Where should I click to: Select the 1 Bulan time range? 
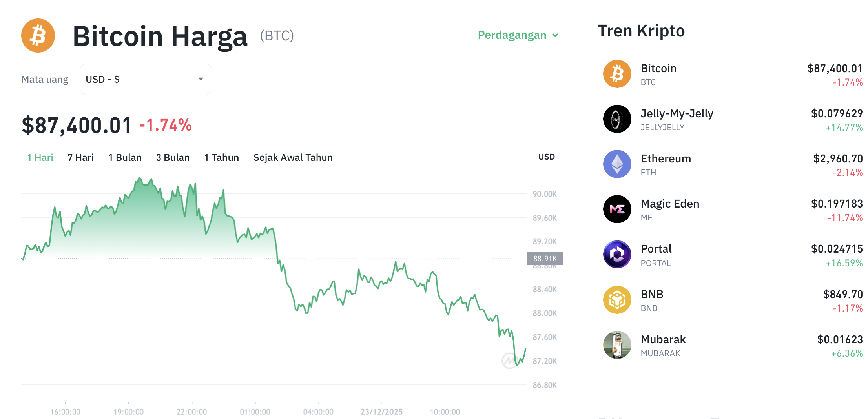pyautogui.click(x=125, y=157)
